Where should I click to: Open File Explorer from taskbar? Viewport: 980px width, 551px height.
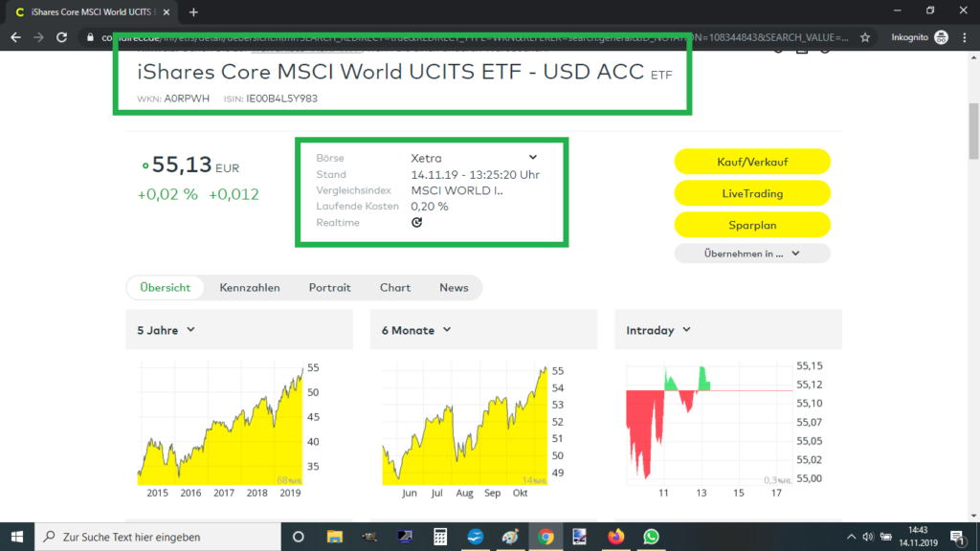(x=334, y=537)
